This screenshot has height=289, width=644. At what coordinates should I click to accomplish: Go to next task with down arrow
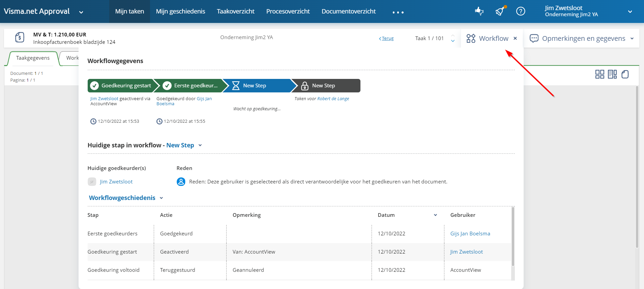click(x=453, y=41)
